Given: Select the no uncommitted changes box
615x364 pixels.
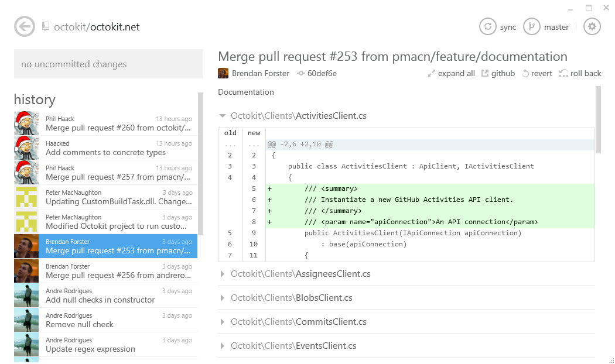Looking at the screenshot, I should tap(108, 64).
